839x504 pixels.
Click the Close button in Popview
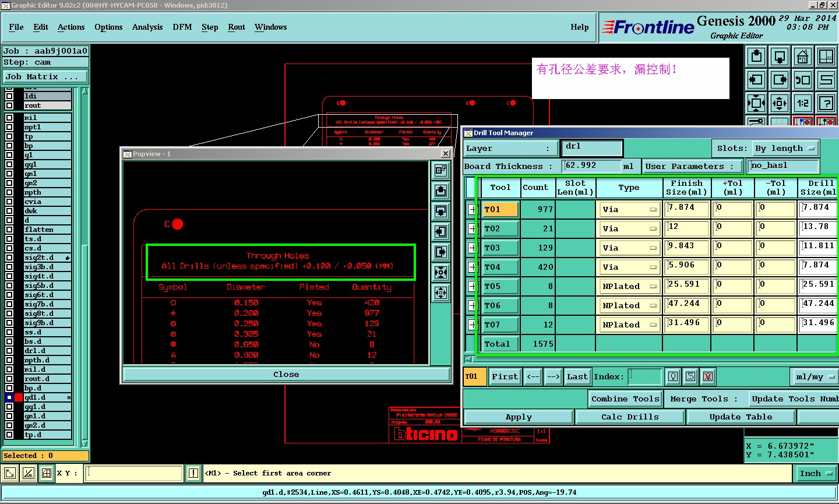coord(286,375)
